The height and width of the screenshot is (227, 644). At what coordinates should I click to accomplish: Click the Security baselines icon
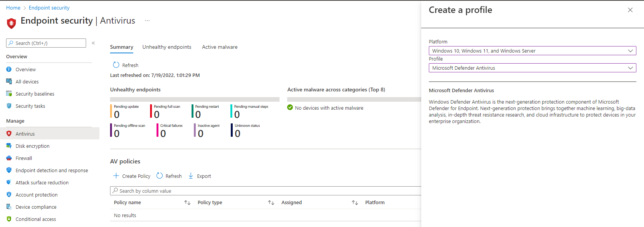pos(9,94)
